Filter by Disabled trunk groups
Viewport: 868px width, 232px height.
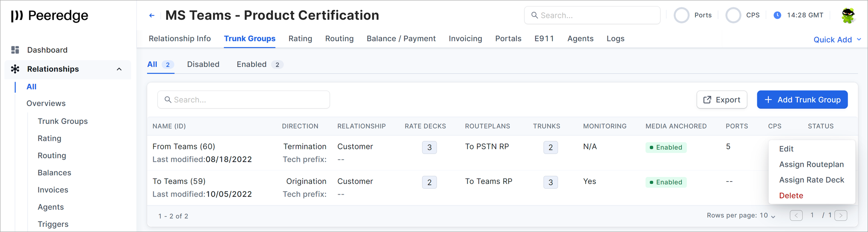coord(203,64)
